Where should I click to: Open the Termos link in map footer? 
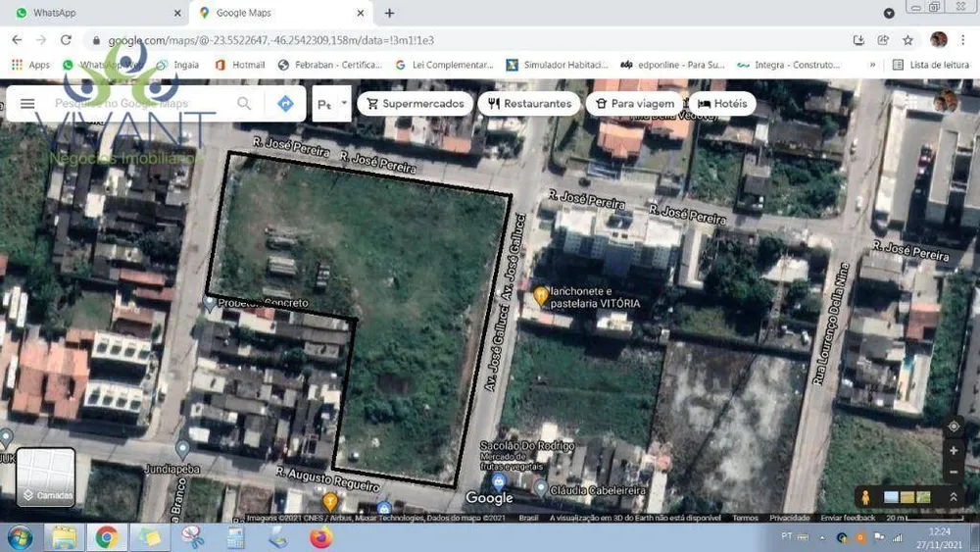click(745, 518)
